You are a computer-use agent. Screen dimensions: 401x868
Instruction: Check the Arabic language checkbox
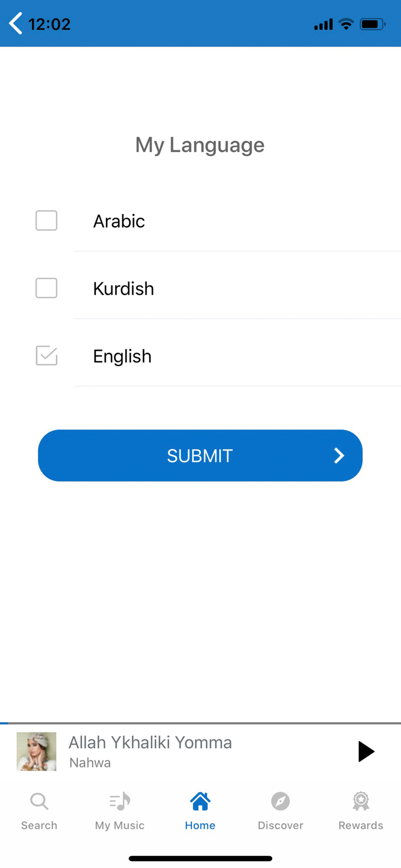tap(46, 220)
